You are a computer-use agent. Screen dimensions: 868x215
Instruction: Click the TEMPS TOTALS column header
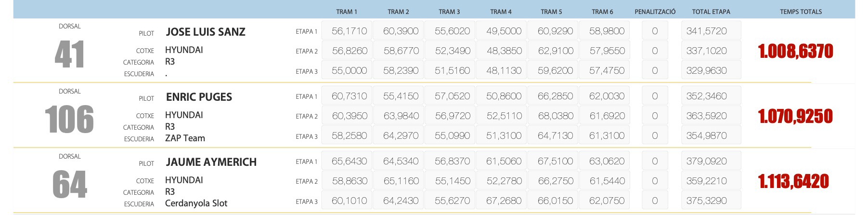[x=801, y=12]
